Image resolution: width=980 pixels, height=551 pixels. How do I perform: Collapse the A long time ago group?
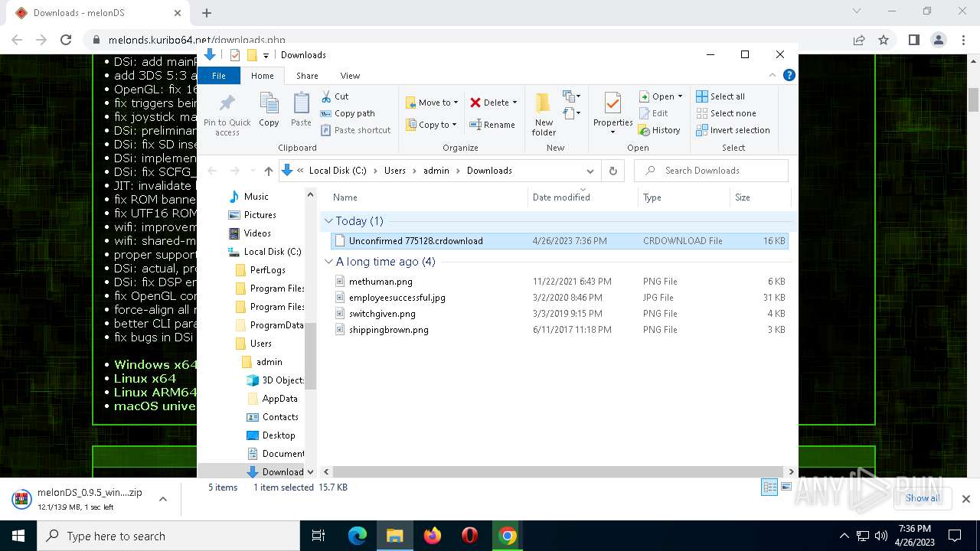tap(328, 262)
